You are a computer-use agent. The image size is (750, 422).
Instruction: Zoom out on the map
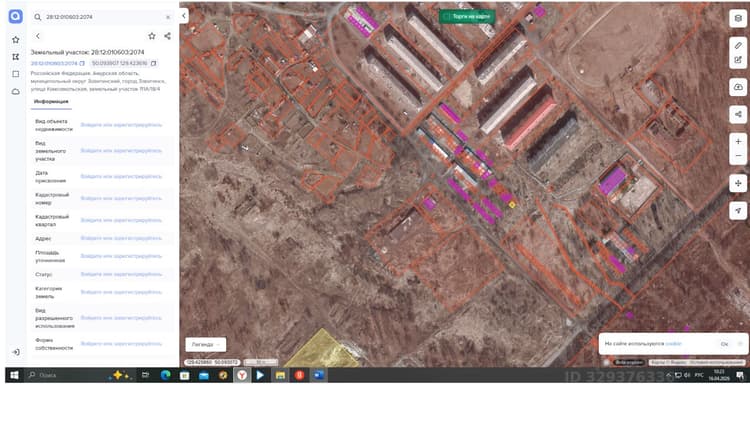pos(738,156)
